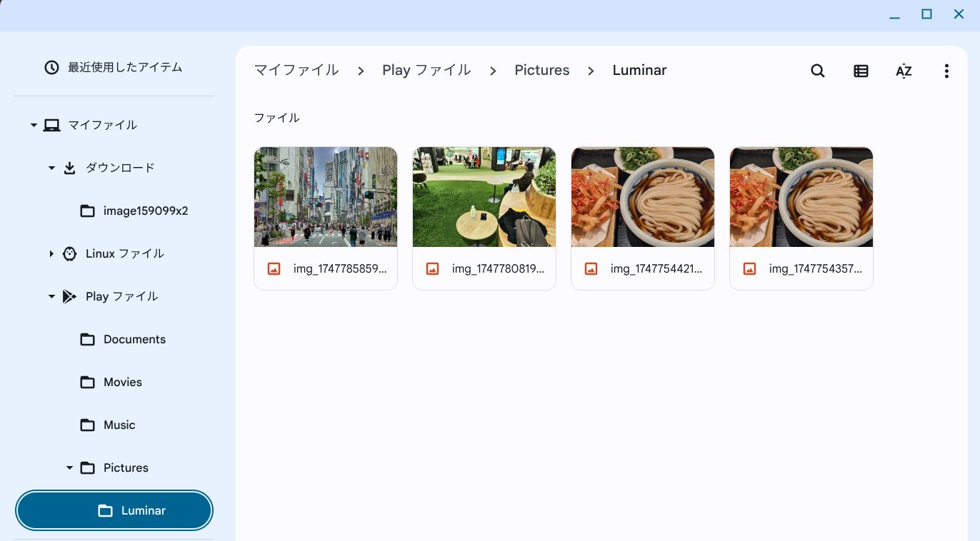Viewport: 980px width, 541px height.
Task: Click the Music folder icon
Action: pos(87,425)
